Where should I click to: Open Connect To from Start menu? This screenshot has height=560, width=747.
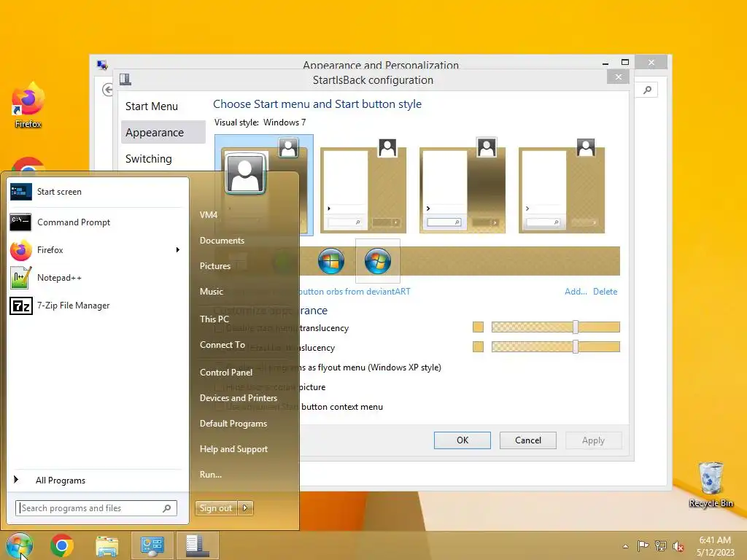(x=222, y=345)
